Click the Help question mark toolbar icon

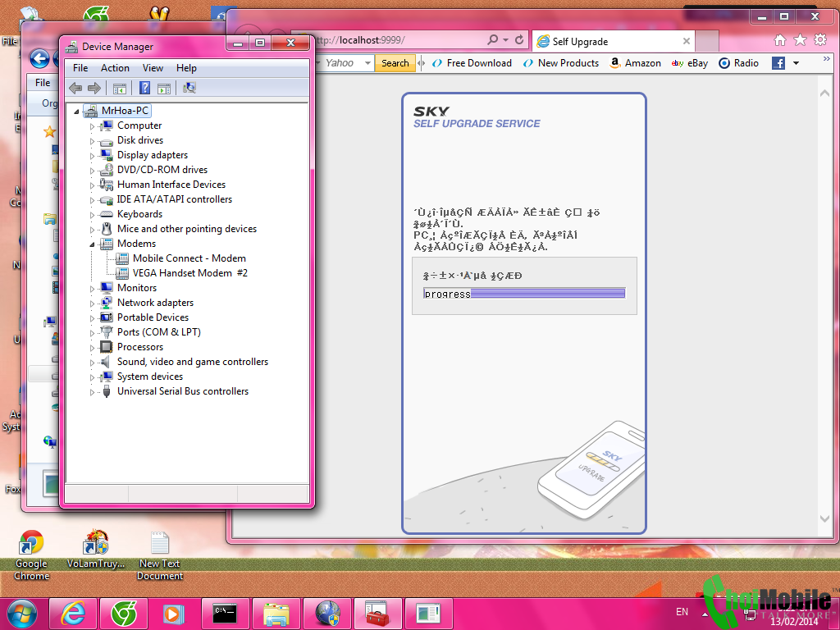[144, 89]
